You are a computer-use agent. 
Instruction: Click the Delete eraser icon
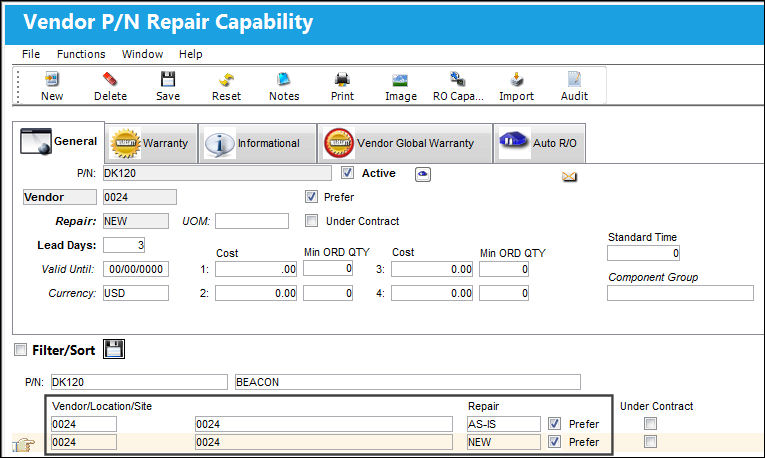coord(110,79)
